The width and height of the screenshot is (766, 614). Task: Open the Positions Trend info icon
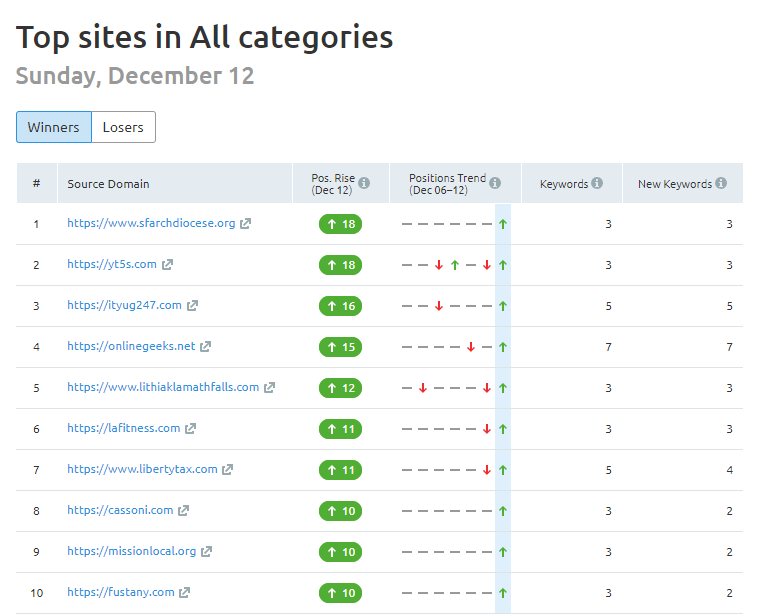coord(495,183)
